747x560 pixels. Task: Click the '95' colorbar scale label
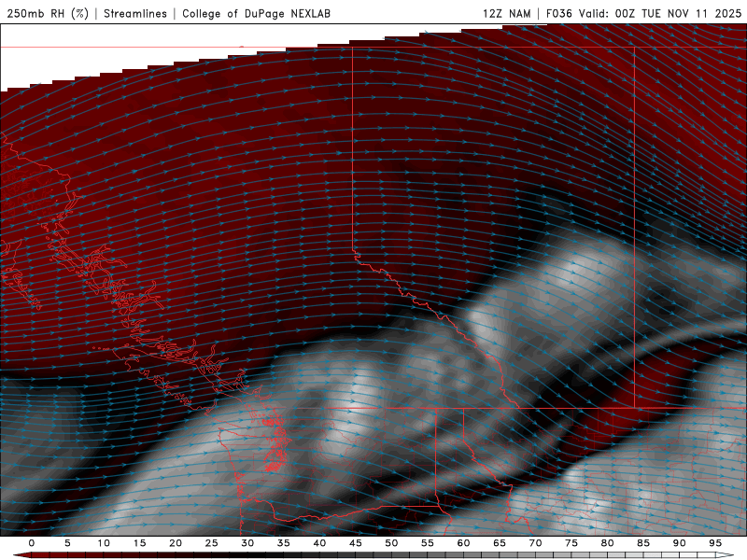pos(715,543)
